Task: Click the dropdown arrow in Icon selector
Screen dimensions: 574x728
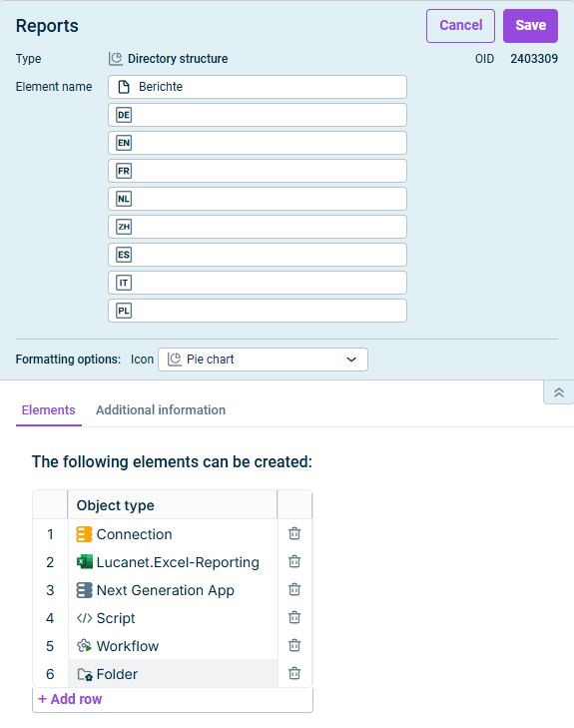Action: point(351,360)
